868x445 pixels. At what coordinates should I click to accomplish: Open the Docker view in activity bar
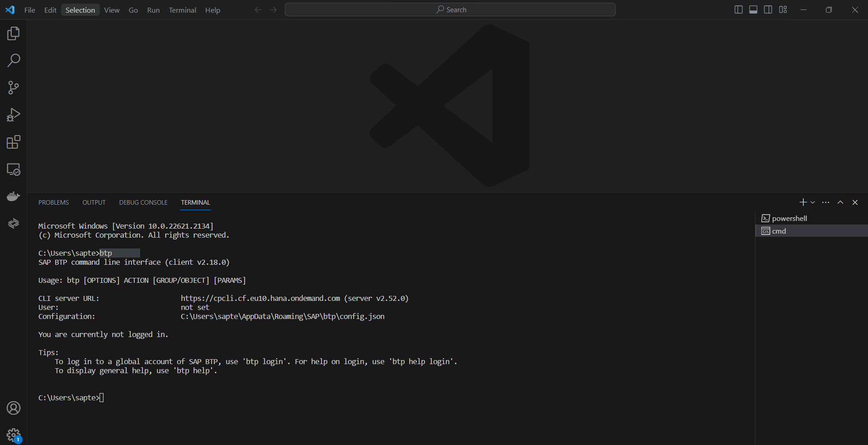pyautogui.click(x=14, y=197)
